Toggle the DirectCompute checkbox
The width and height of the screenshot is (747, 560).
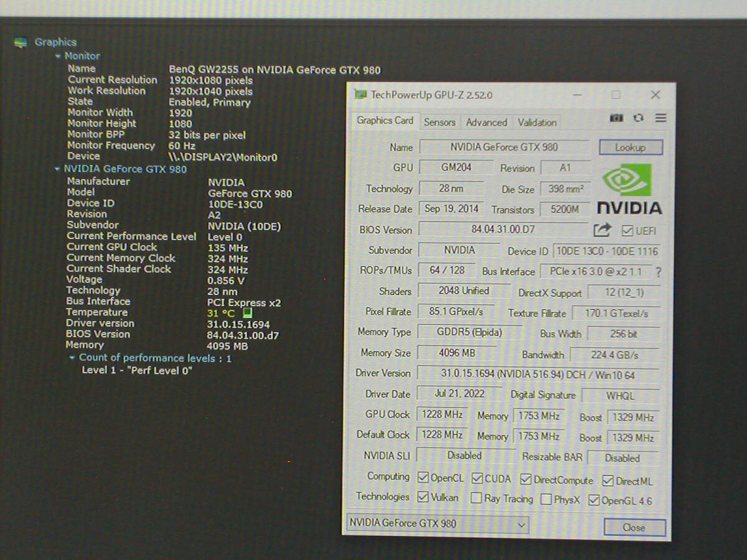click(526, 480)
